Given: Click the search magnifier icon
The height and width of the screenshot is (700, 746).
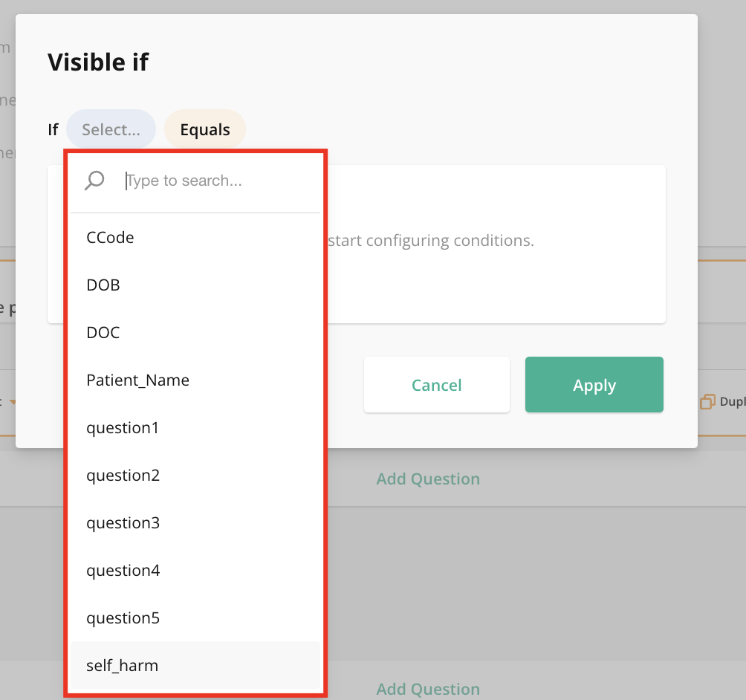Looking at the screenshot, I should pos(94,180).
